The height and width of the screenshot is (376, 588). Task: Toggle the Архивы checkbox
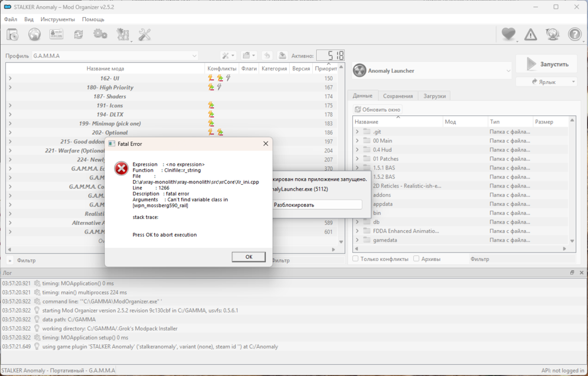[x=416, y=258]
